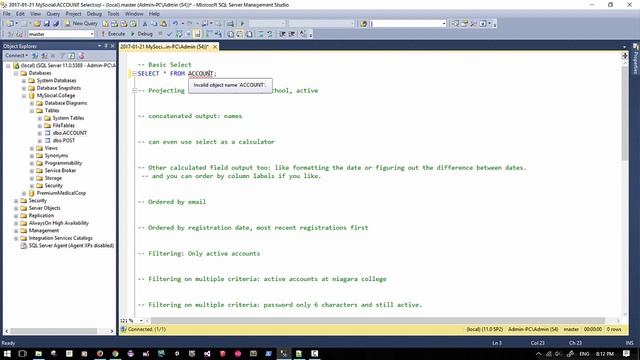Open the View menu
Image resolution: width=640 pixels, height=360 pixels.
point(36,14)
